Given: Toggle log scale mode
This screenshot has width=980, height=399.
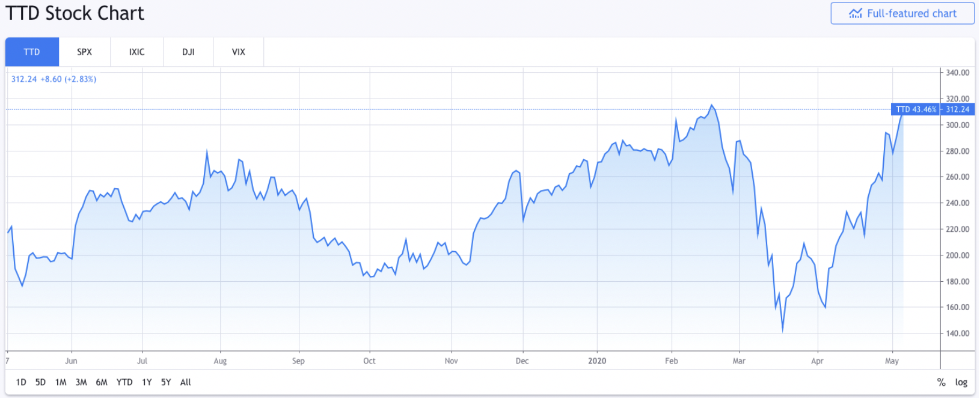Looking at the screenshot, I should 961,382.
